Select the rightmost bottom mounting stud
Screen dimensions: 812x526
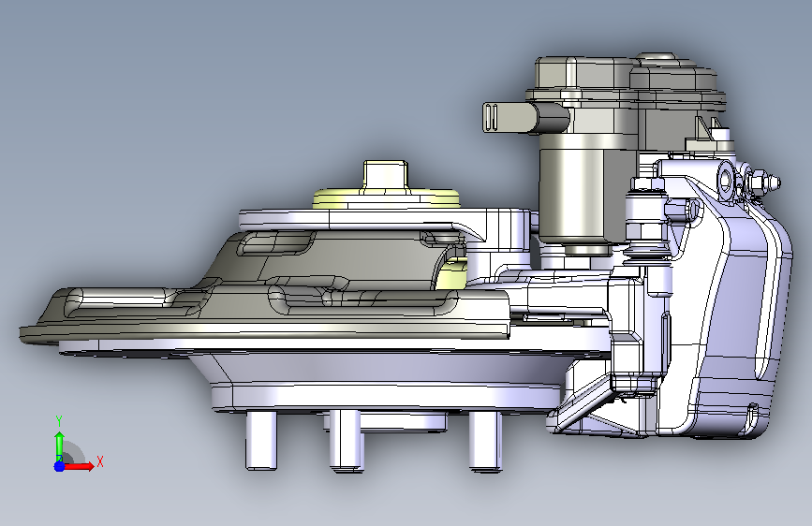tap(485, 441)
